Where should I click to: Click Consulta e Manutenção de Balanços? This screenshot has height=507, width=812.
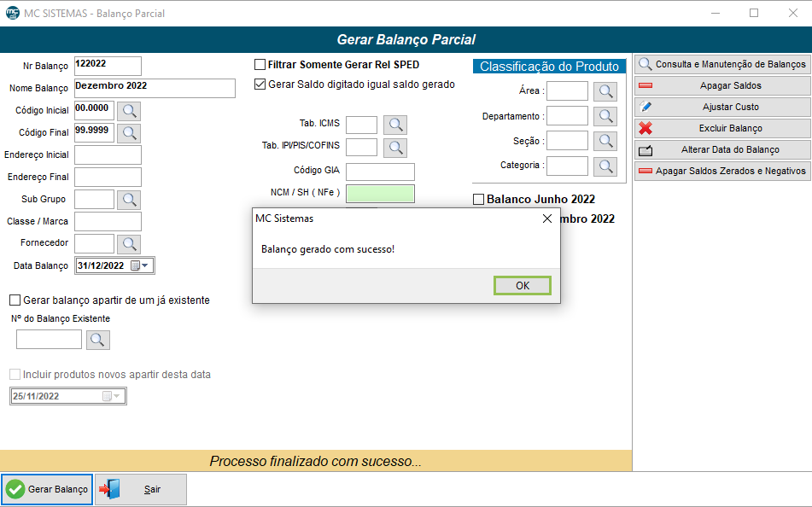722,64
